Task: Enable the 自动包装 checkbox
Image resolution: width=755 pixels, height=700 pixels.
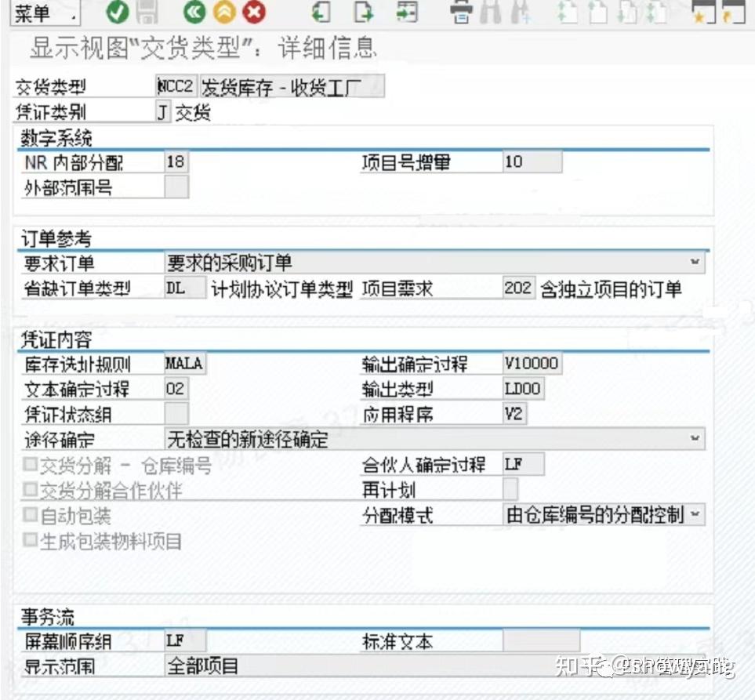Action: tap(31, 516)
